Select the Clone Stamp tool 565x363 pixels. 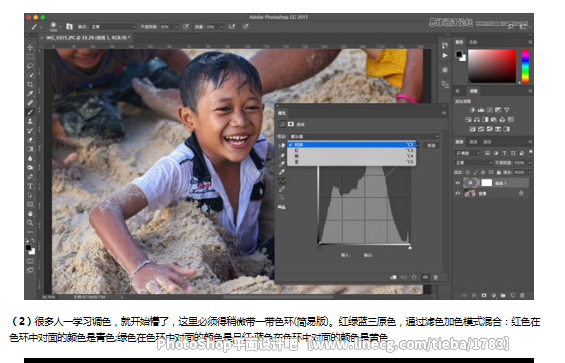point(30,121)
